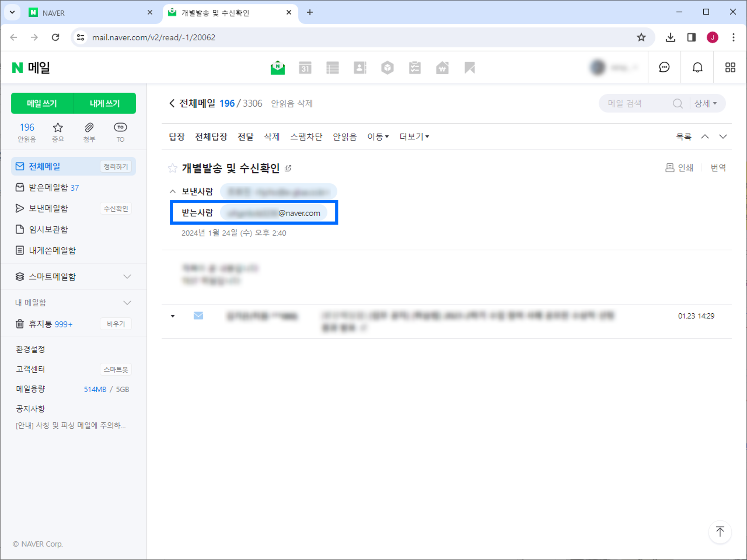This screenshot has height=560, width=747.
Task: Open Naver Calendar from the header icons
Action: point(305,67)
